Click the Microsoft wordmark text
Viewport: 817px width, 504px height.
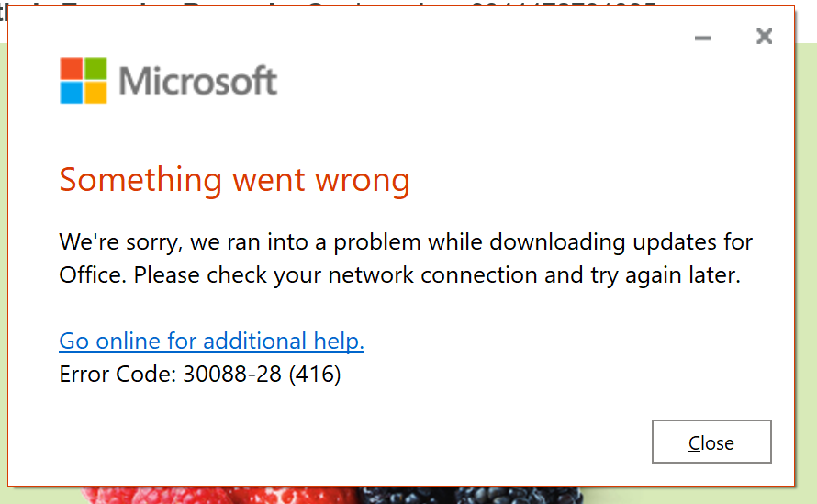[x=198, y=81]
